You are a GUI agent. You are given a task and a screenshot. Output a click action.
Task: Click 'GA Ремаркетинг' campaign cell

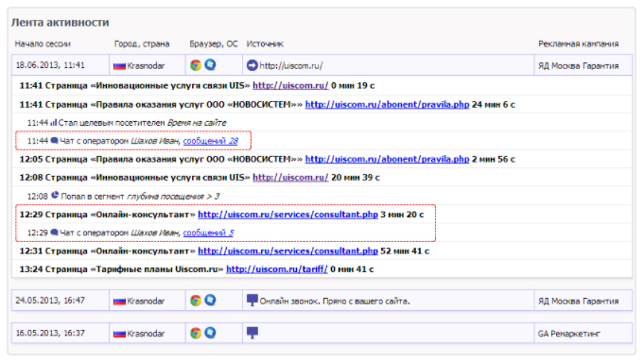point(569,334)
